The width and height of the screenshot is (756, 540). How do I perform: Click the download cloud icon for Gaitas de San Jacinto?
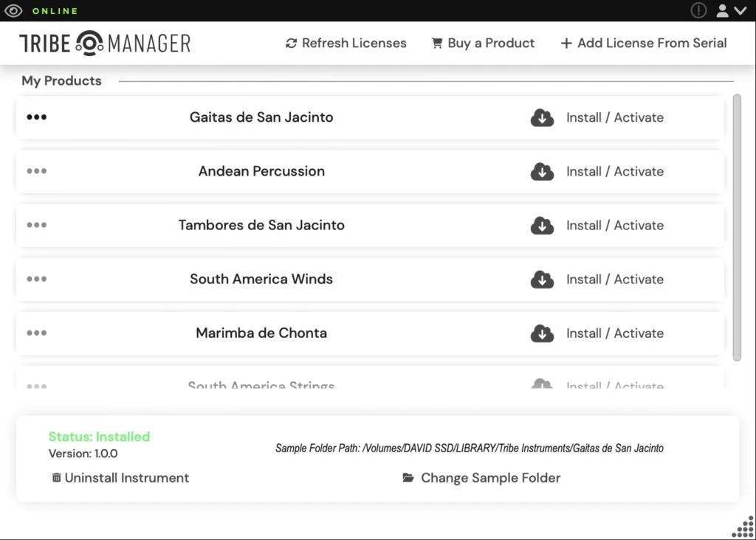pyautogui.click(x=542, y=117)
